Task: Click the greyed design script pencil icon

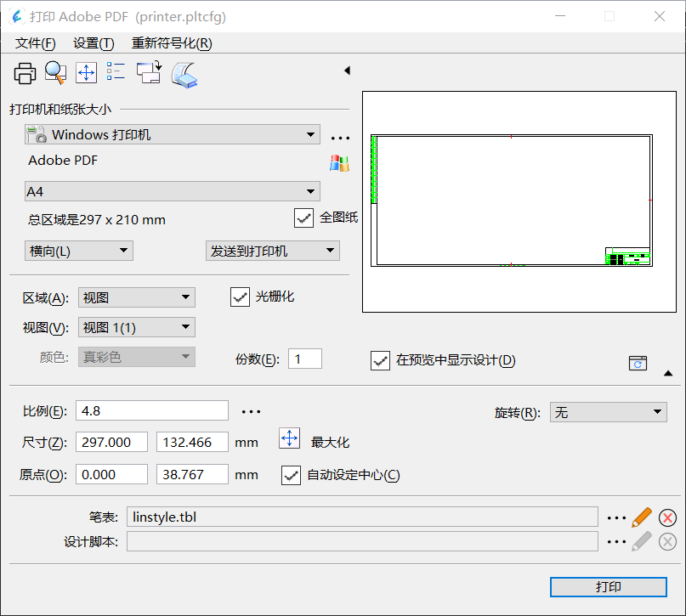Action: click(642, 542)
